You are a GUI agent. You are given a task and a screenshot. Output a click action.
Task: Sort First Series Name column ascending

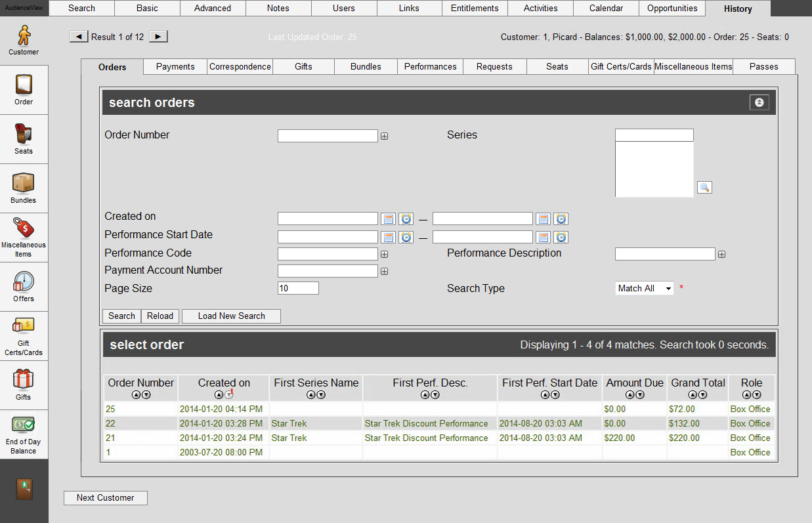pyautogui.click(x=311, y=394)
